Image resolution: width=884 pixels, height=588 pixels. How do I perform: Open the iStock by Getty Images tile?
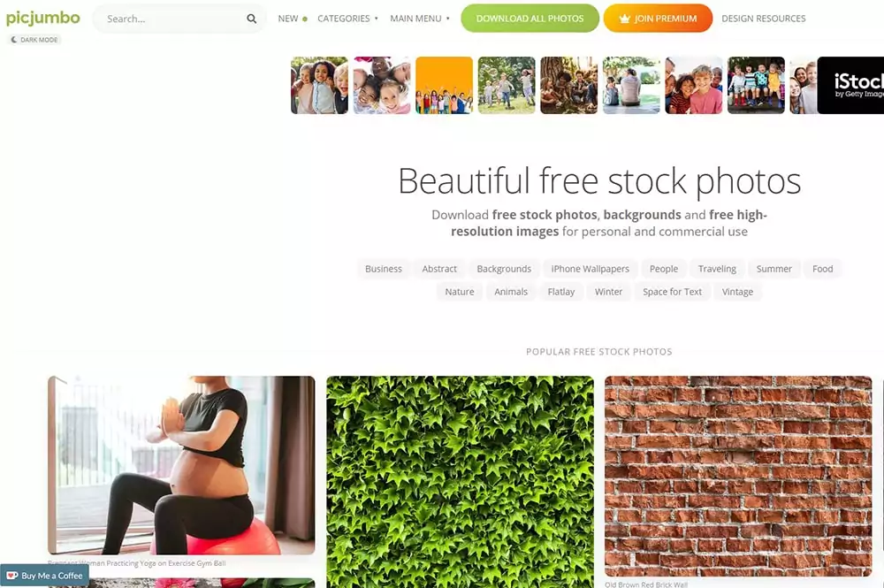(x=850, y=85)
